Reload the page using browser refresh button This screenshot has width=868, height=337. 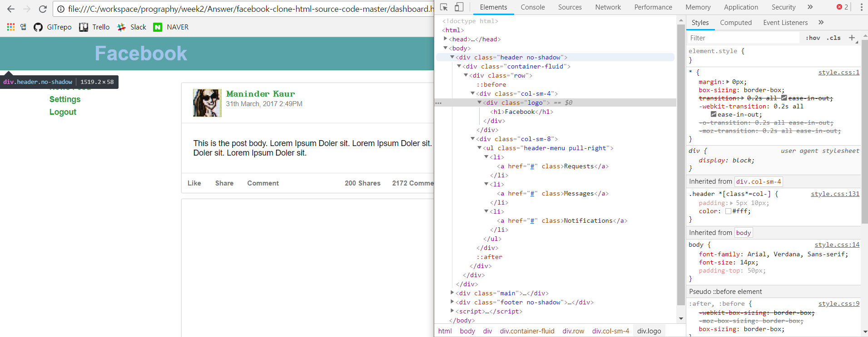coord(43,9)
